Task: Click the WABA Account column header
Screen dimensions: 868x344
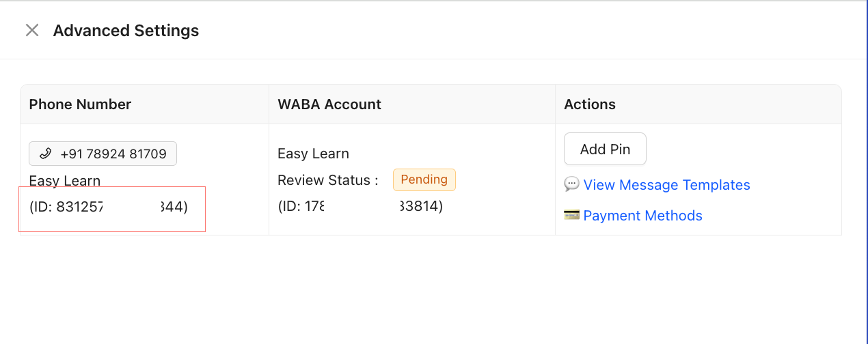Action: [x=329, y=104]
